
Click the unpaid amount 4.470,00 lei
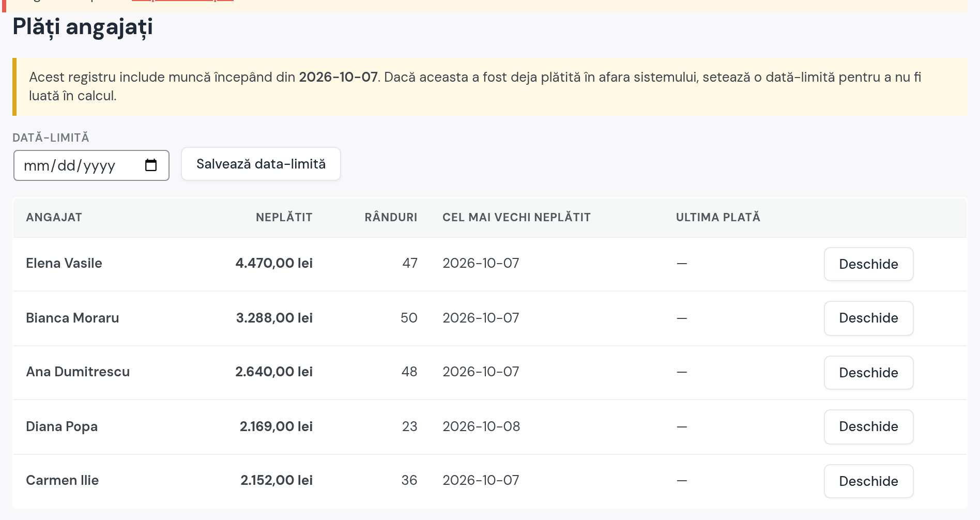[x=274, y=263]
